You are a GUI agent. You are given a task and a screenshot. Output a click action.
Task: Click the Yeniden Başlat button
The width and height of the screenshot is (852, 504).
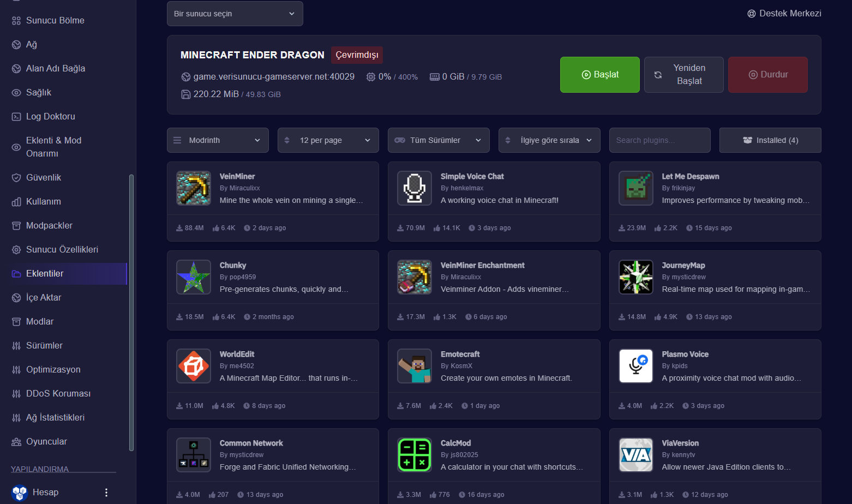[x=684, y=75]
